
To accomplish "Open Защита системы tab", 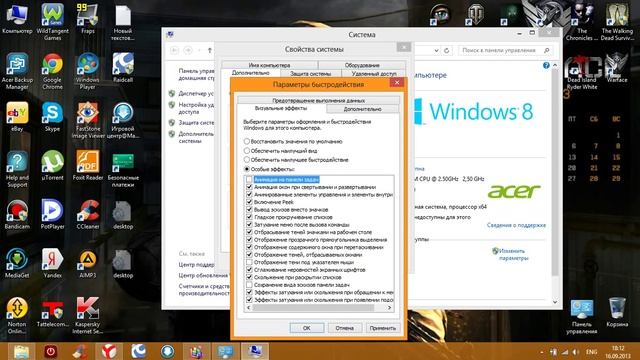I will point(311,73).
